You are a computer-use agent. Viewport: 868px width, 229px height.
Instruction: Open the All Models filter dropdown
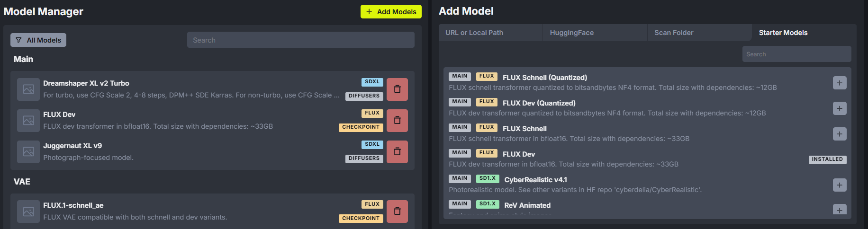(x=38, y=40)
